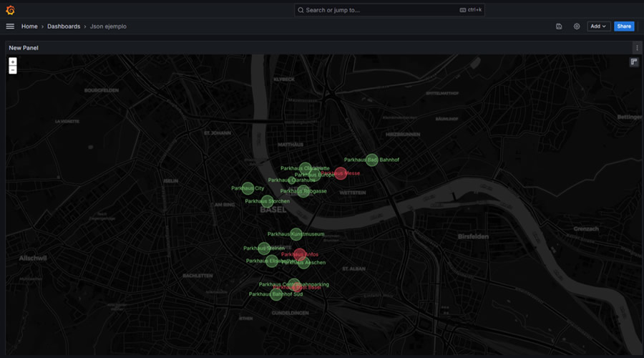The width and height of the screenshot is (644, 358).
Task: Zoom out on the map
Action: 13,70
